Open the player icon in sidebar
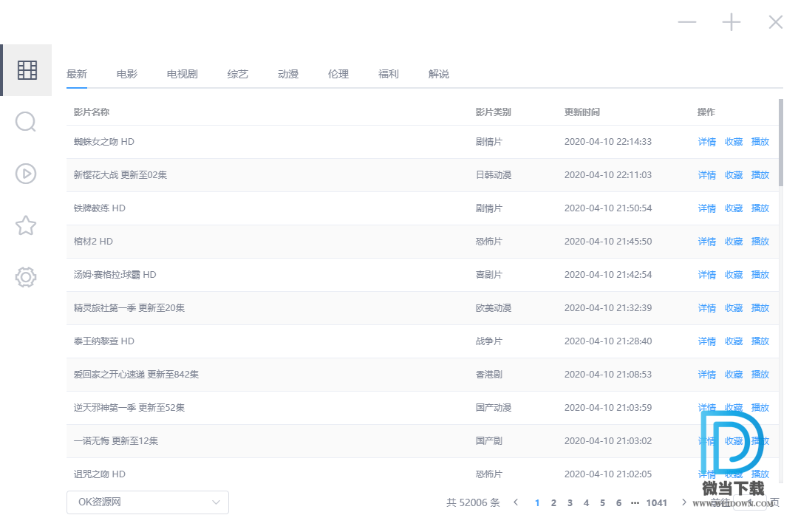Screen dimensions: 798x532 click(26, 174)
